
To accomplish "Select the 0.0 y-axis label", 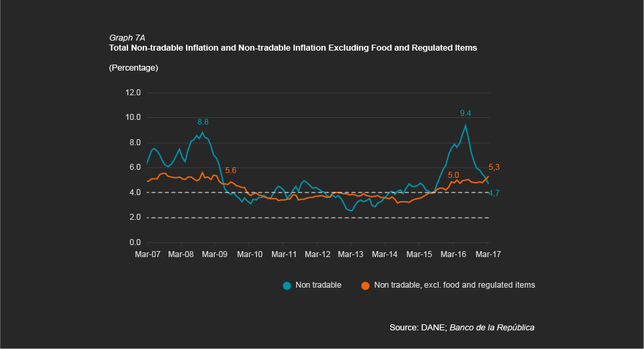I will tap(135, 242).
